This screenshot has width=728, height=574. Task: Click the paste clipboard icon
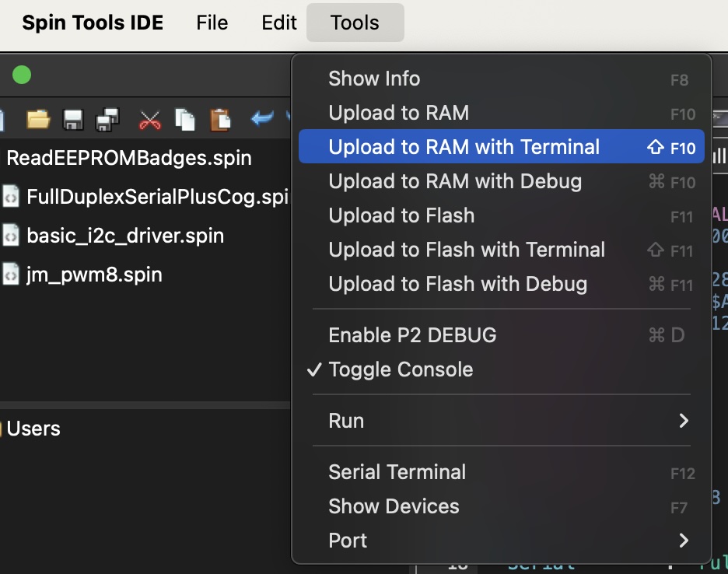tap(220, 120)
